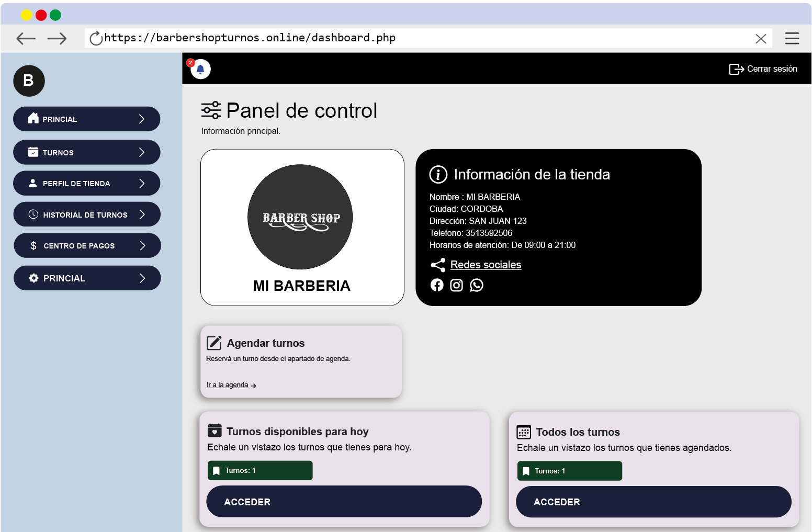Click the Facebook social icon
Screen dimensions: 812x532
[437, 285]
